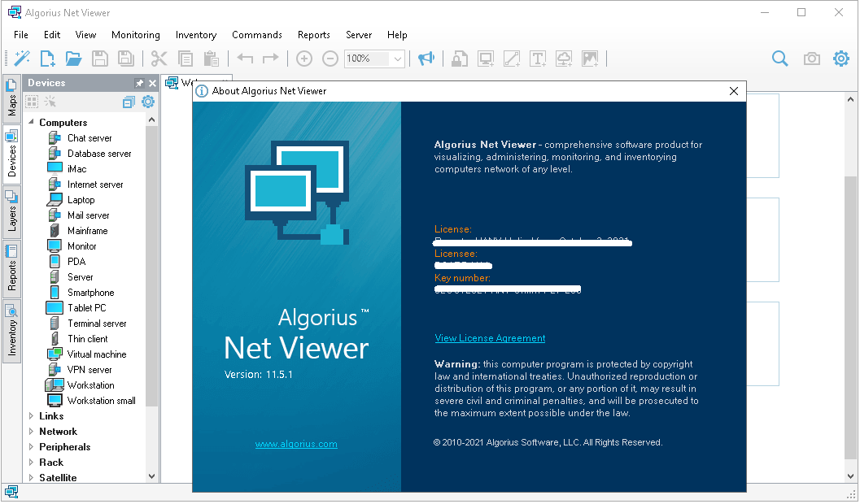This screenshot has width=860, height=504.
Task: Insert an image onto the map
Action: point(590,58)
